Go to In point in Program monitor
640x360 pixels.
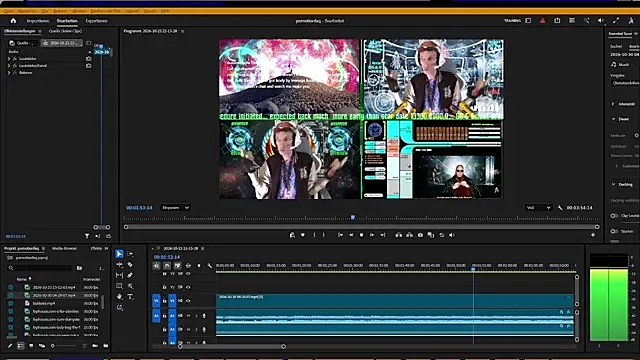click(340, 235)
